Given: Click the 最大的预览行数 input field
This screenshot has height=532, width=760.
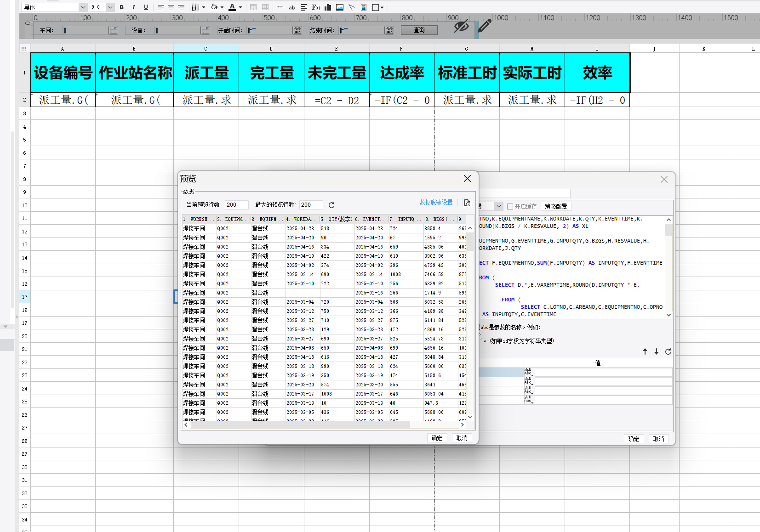Looking at the screenshot, I should [x=311, y=205].
